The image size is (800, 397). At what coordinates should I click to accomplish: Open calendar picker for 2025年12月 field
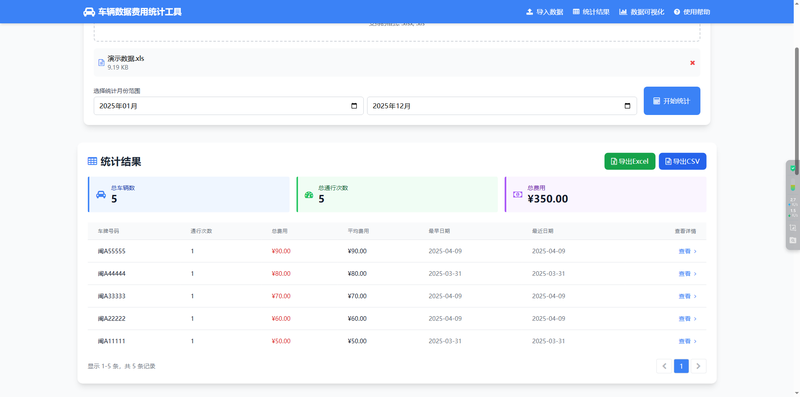(628, 106)
